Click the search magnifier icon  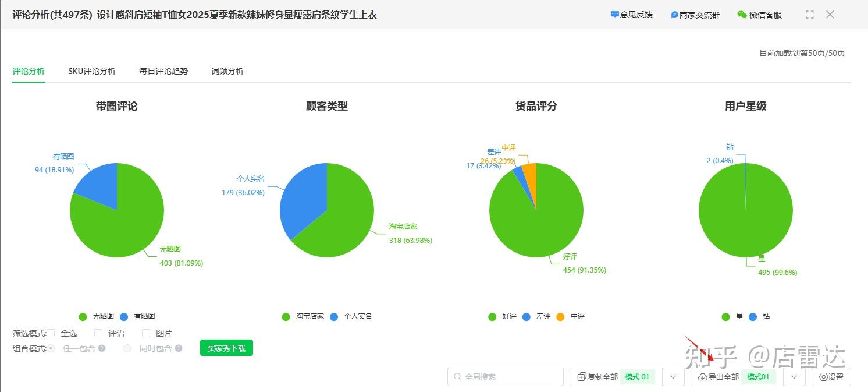(x=458, y=377)
